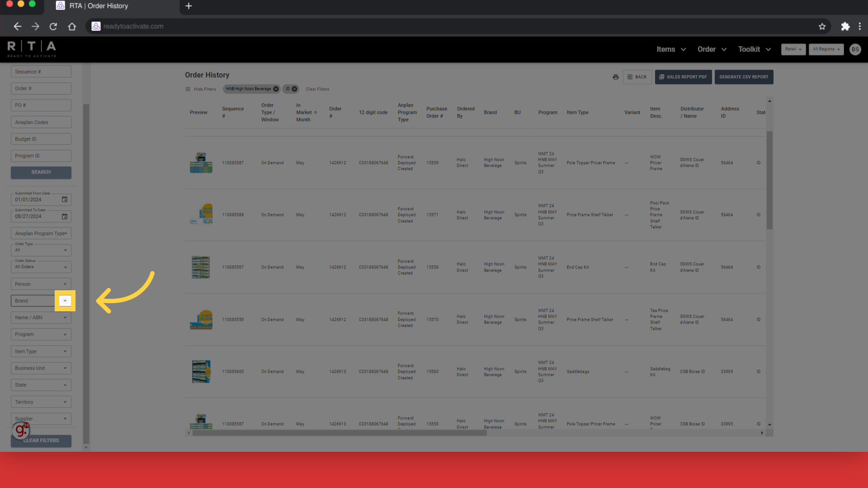868x488 pixels.
Task: Click Hide Filters toggle
Action: coord(201,89)
